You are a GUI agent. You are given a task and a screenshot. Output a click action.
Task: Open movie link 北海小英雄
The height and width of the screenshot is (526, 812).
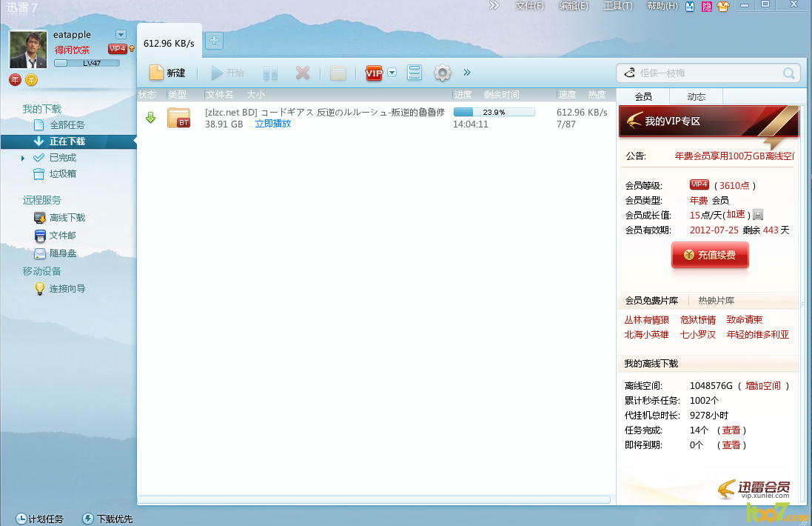(x=647, y=335)
